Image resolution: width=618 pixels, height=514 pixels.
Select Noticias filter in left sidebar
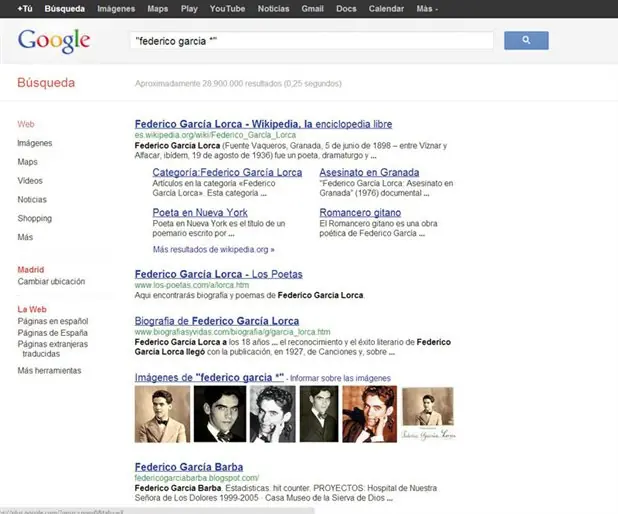click(32, 199)
